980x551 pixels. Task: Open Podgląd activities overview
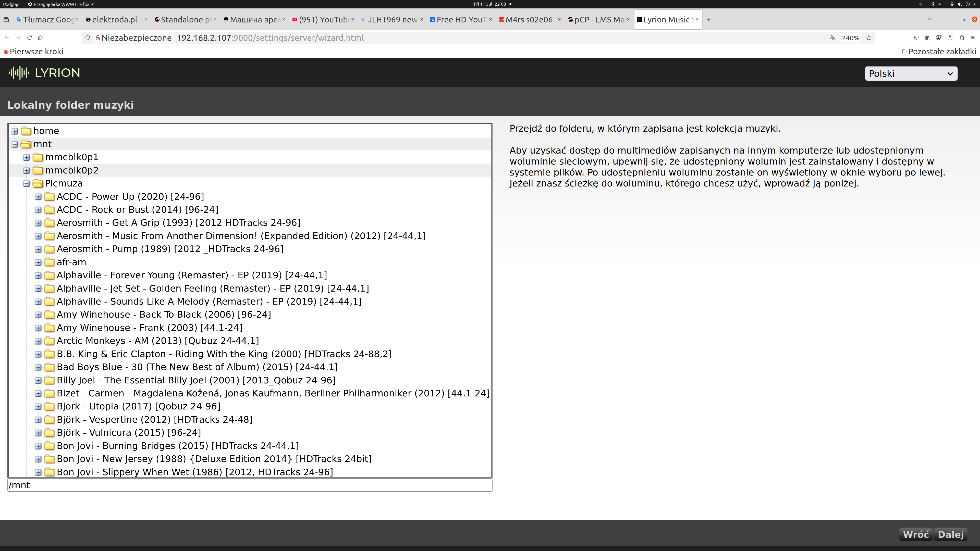click(x=11, y=4)
